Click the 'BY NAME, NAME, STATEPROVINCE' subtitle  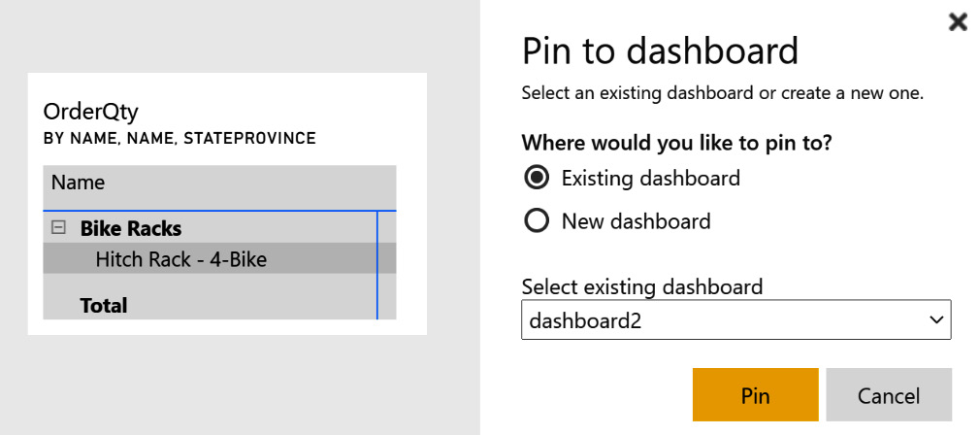point(180,139)
